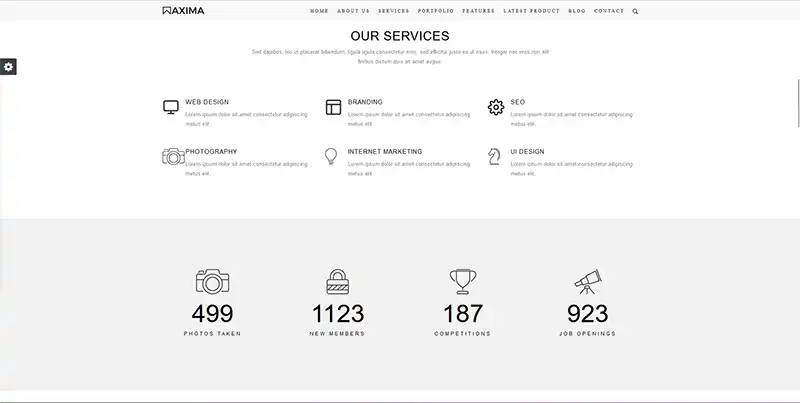This screenshot has width=800, height=403.
Task: Open the settings gear panel on left edge
Action: 8,67
